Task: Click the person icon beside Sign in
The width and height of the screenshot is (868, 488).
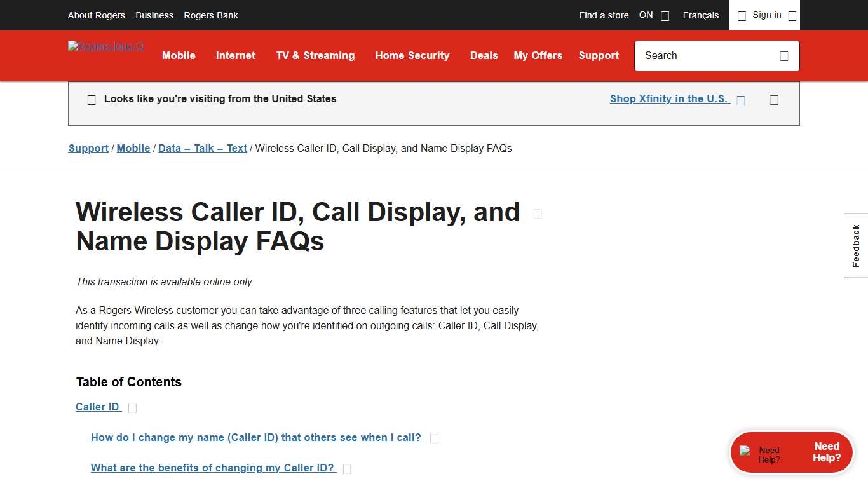Action: coord(742,15)
